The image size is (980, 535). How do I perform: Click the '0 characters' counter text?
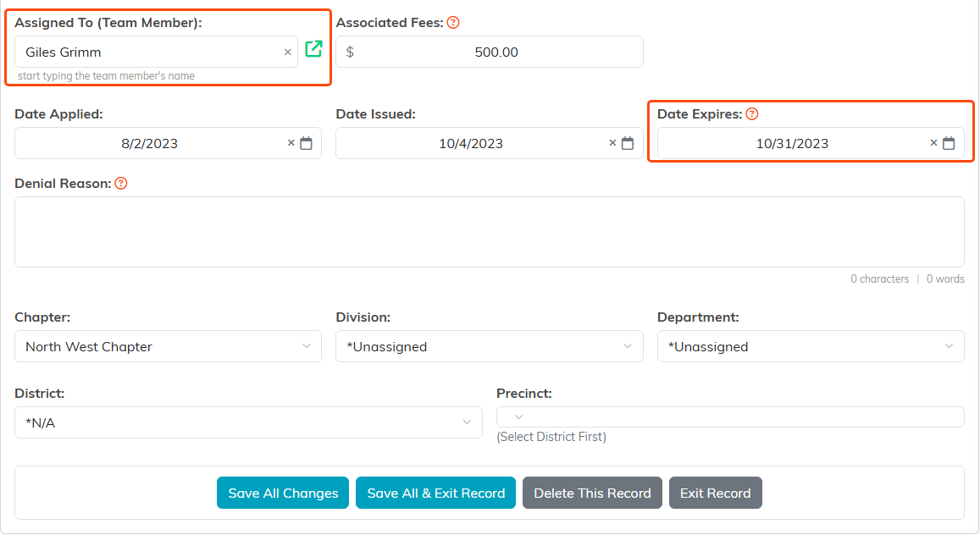(x=879, y=279)
